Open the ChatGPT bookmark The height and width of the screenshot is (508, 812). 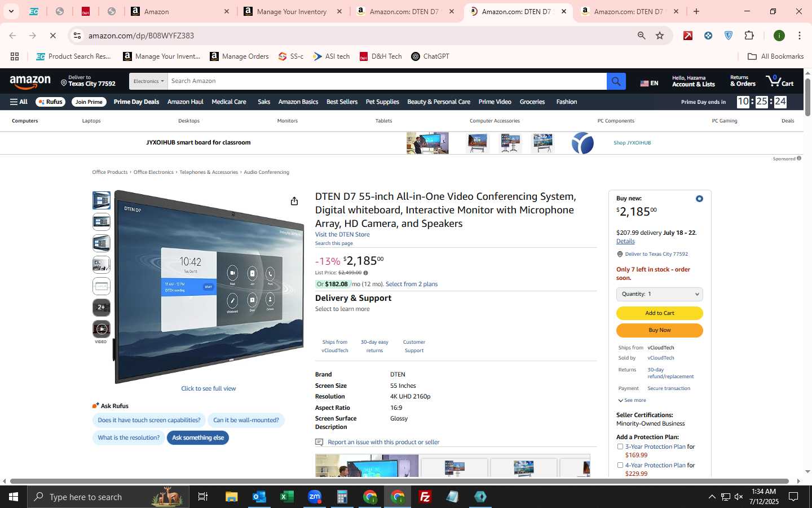pos(430,56)
